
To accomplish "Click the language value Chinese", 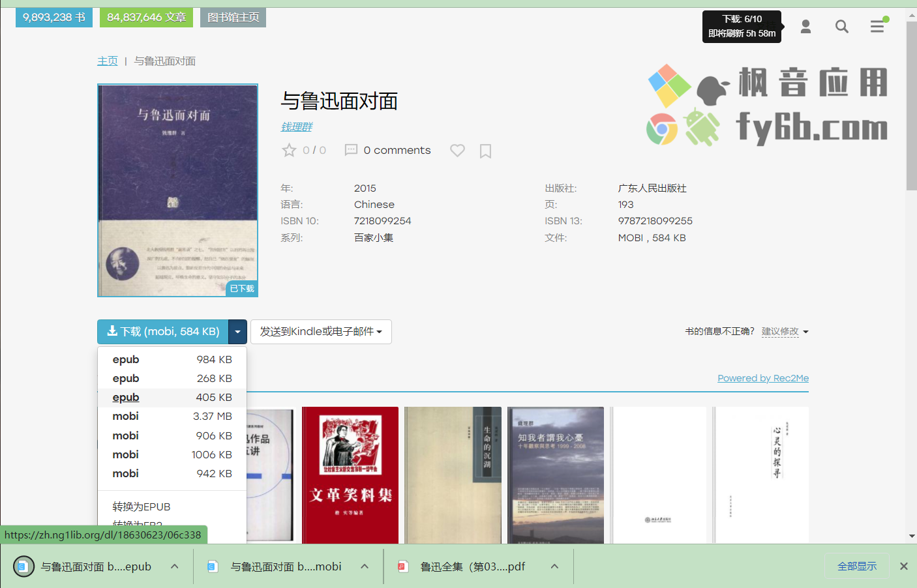I will click(x=374, y=205).
